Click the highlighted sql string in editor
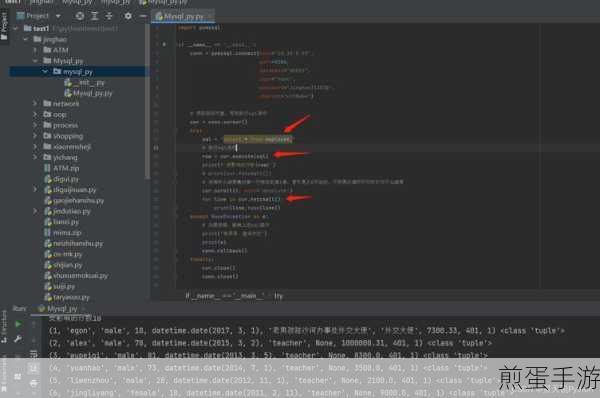This screenshot has width=600, height=398. (x=257, y=139)
